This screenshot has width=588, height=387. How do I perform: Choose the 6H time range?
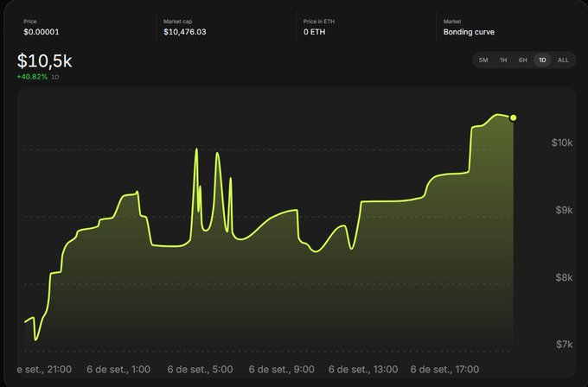(x=523, y=60)
